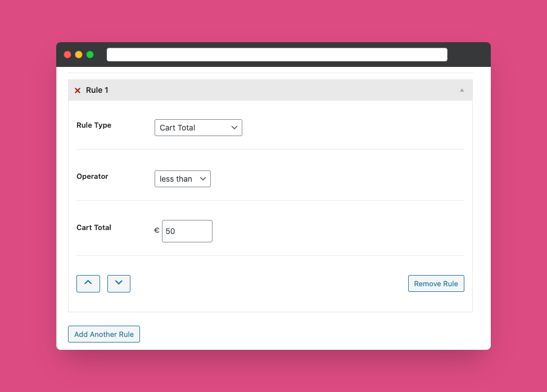Move the rule up with the up-arrow button
The width and height of the screenshot is (547, 392).
tap(88, 283)
